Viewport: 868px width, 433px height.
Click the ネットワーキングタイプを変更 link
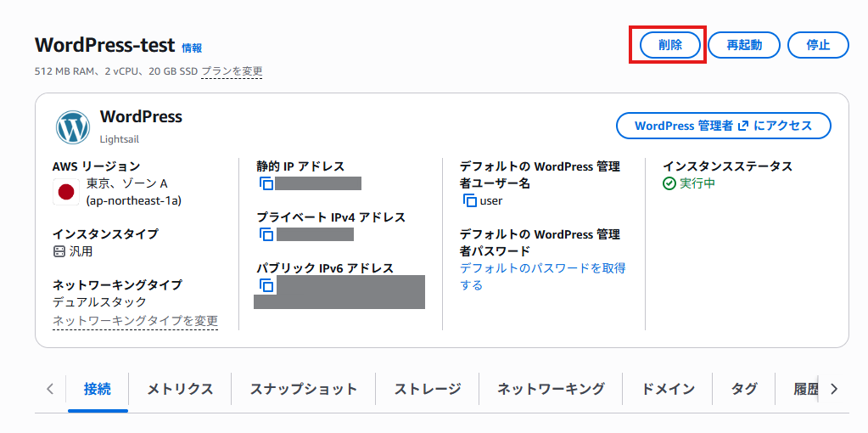[135, 321]
